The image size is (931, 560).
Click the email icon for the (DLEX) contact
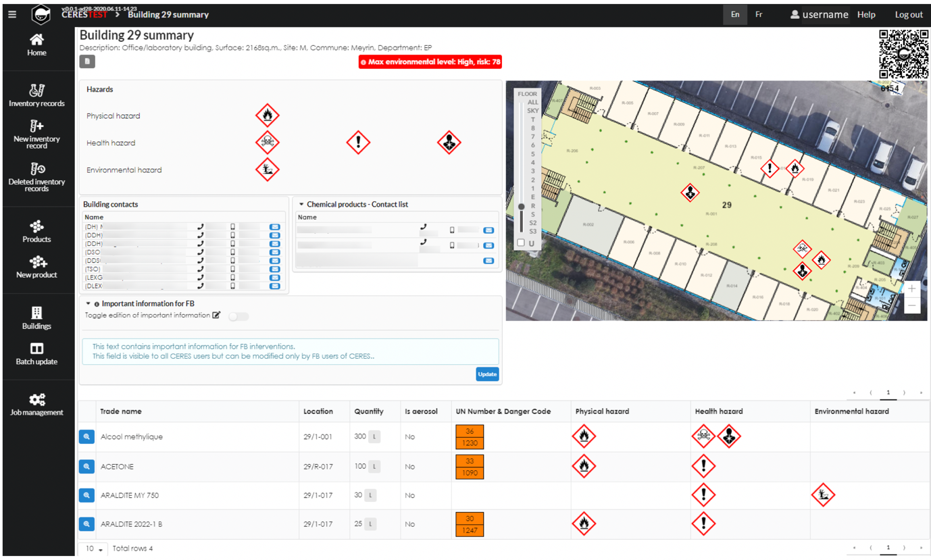[274, 286]
